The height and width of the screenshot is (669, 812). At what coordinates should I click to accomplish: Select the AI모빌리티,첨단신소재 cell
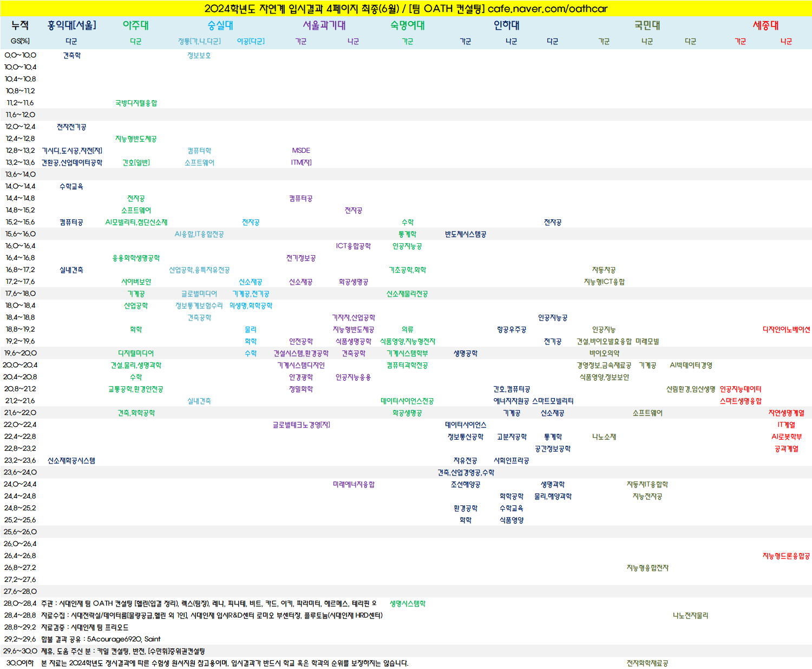pyautogui.click(x=136, y=222)
